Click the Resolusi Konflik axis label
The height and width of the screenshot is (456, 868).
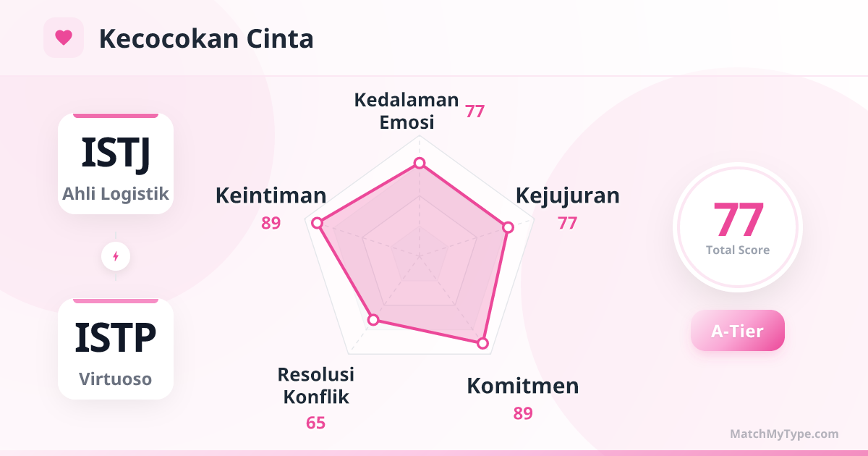coord(316,386)
